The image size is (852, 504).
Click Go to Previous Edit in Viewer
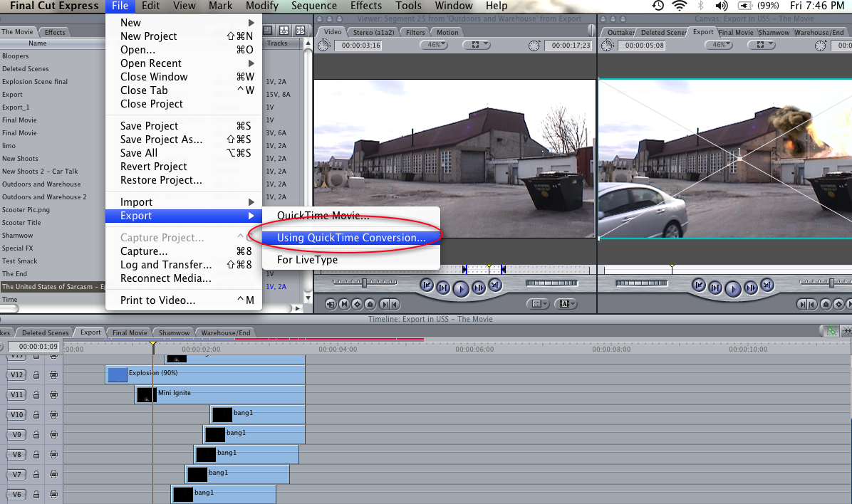(x=427, y=285)
